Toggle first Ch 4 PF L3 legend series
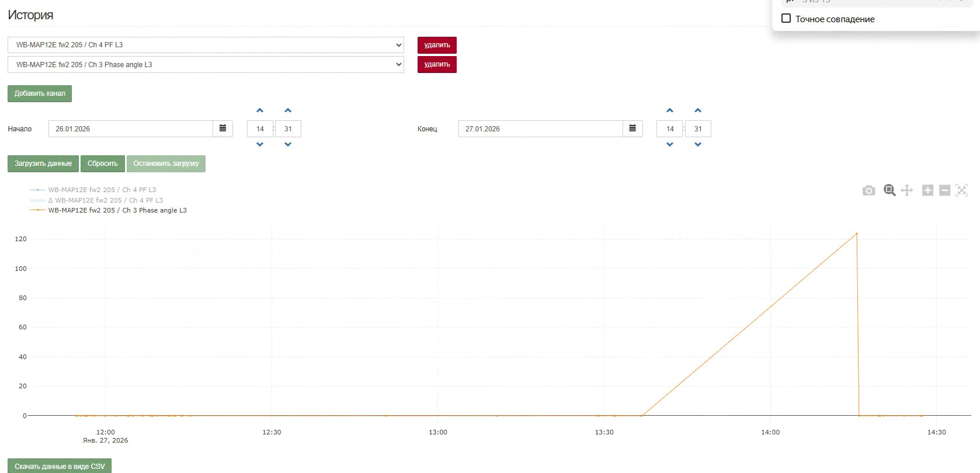 [x=102, y=190]
